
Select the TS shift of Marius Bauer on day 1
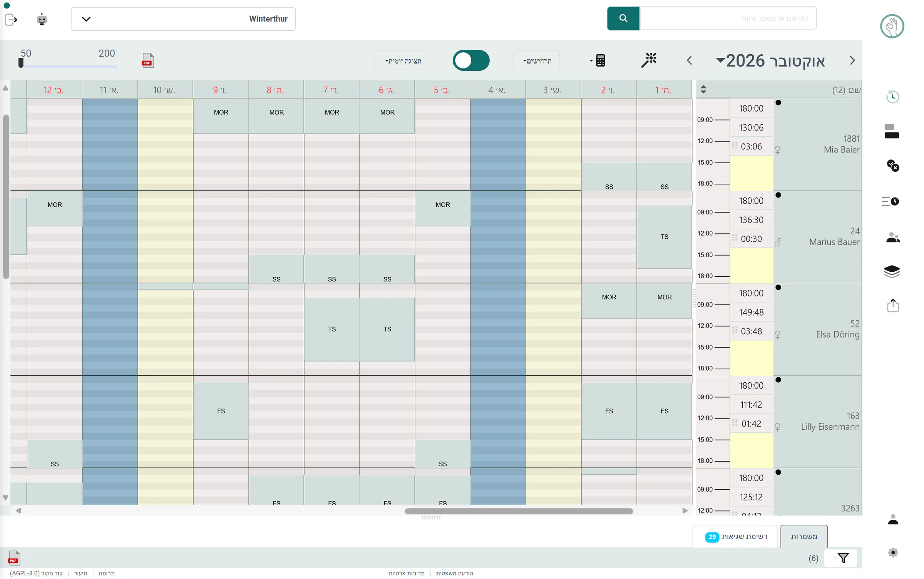click(664, 237)
